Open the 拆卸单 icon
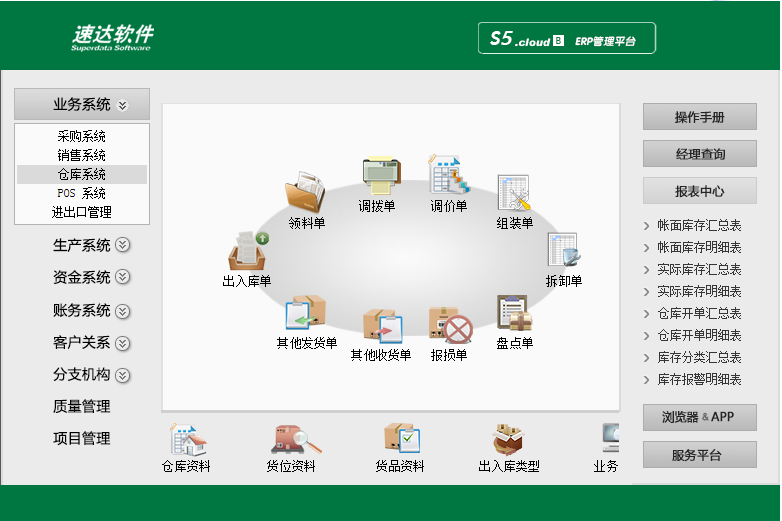The image size is (782, 521). [x=564, y=250]
